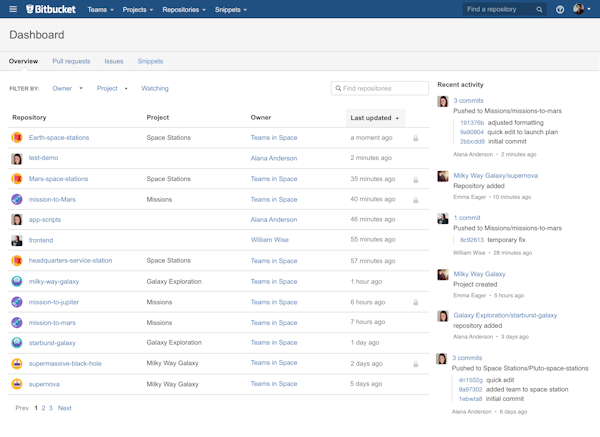The width and height of the screenshot is (600, 437).
Task: Open Alana Anderson owner link for app-scripts
Action: coord(274,220)
